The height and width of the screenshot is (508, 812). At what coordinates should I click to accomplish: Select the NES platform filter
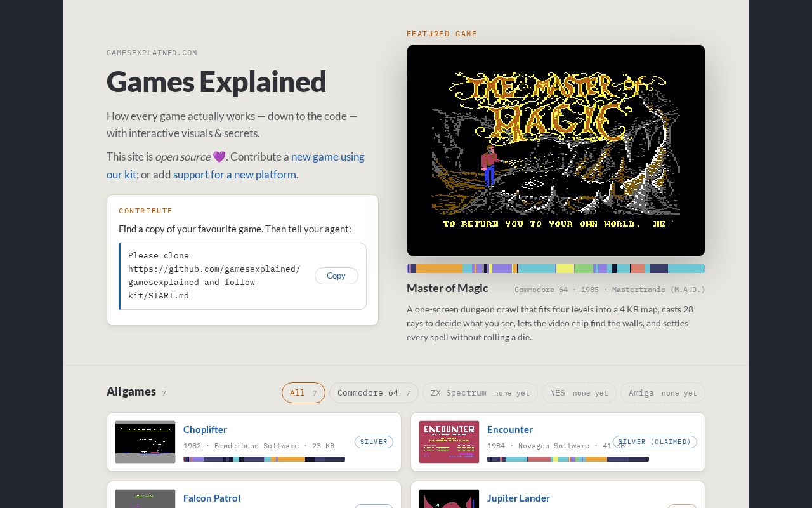[x=579, y=393]
